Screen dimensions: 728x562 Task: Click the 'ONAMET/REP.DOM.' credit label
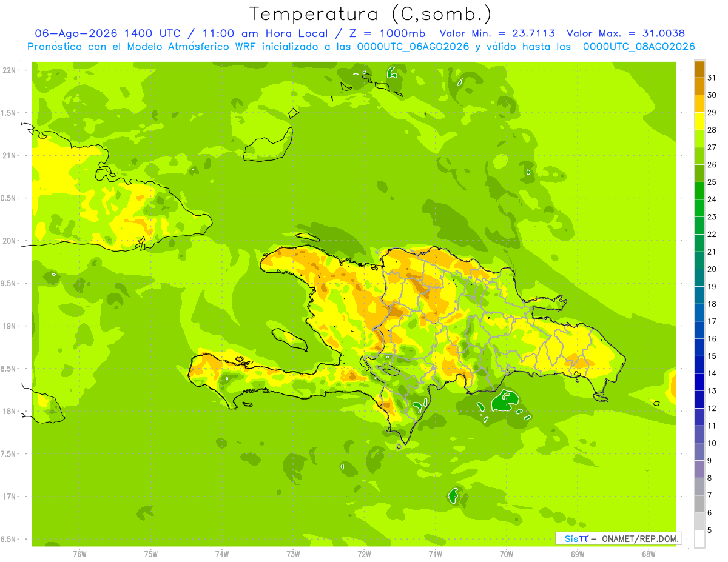tap(639, 538)
